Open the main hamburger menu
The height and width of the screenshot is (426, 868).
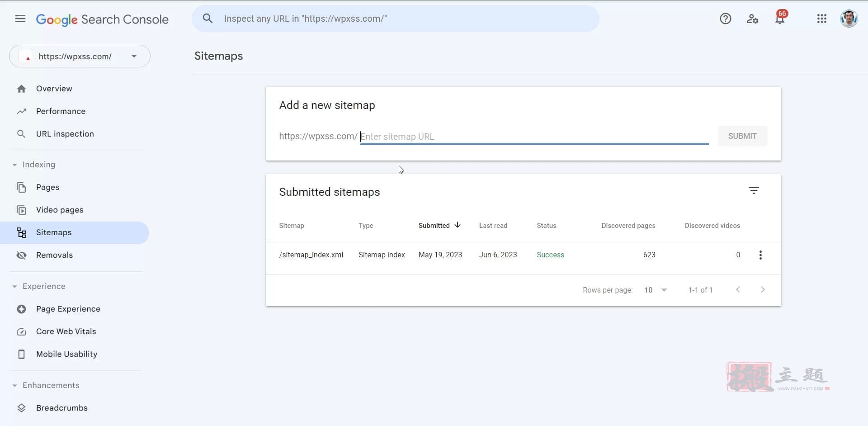point(20,19)
